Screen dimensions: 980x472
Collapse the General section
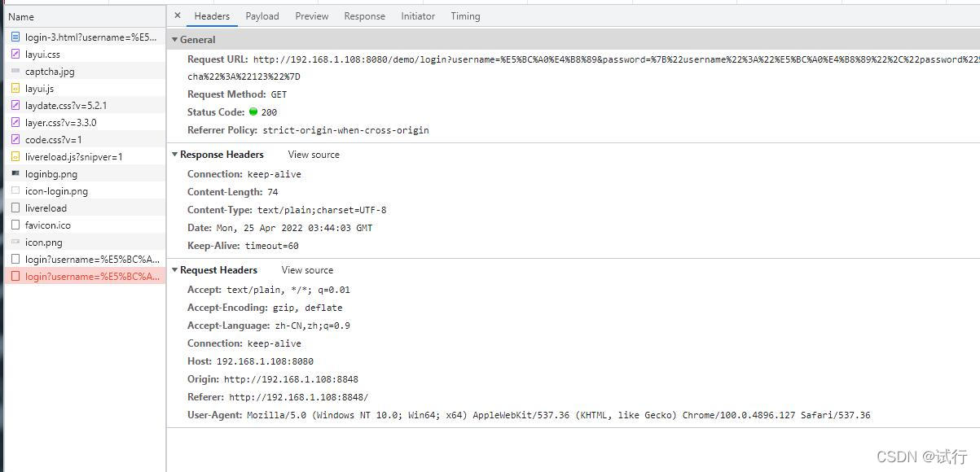174,39
